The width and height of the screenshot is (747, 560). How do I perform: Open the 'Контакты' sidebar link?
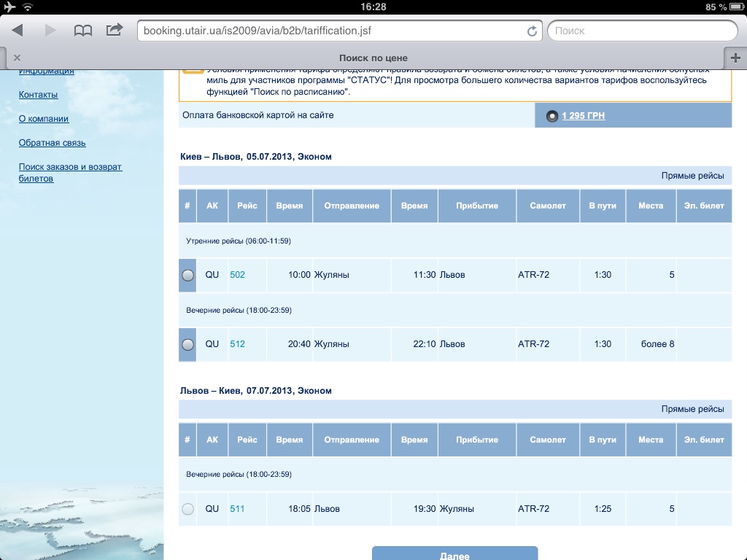pos(38,95)
